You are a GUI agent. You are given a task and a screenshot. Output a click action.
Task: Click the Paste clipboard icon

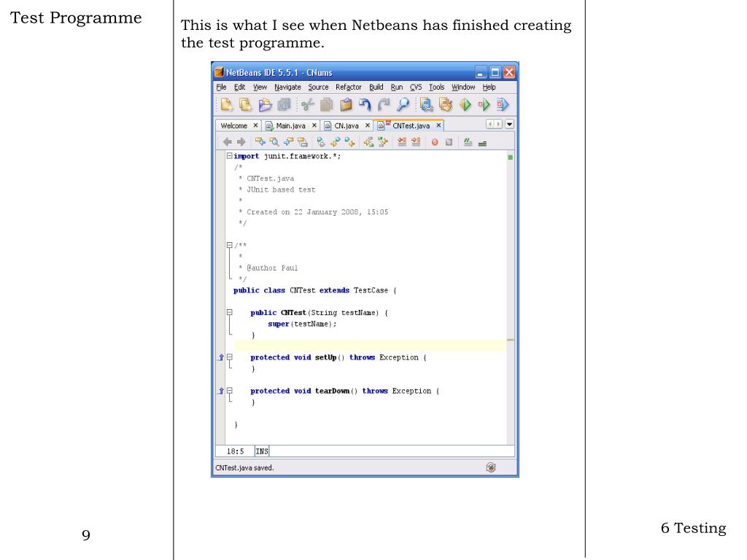pos(346,104)
